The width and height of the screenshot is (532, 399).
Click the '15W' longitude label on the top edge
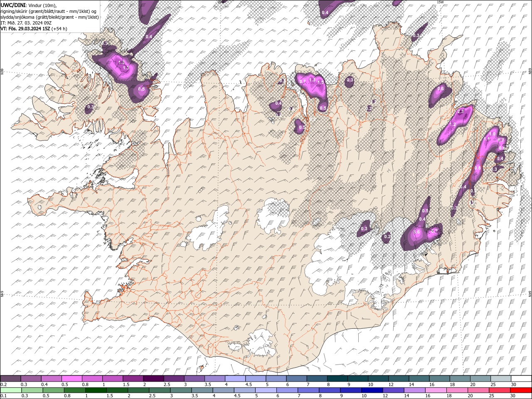(441, 2)
